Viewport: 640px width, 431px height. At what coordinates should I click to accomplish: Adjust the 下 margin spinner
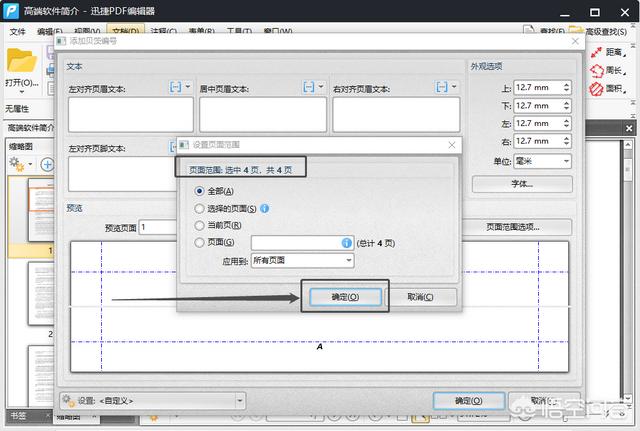[x=566, y=106]
